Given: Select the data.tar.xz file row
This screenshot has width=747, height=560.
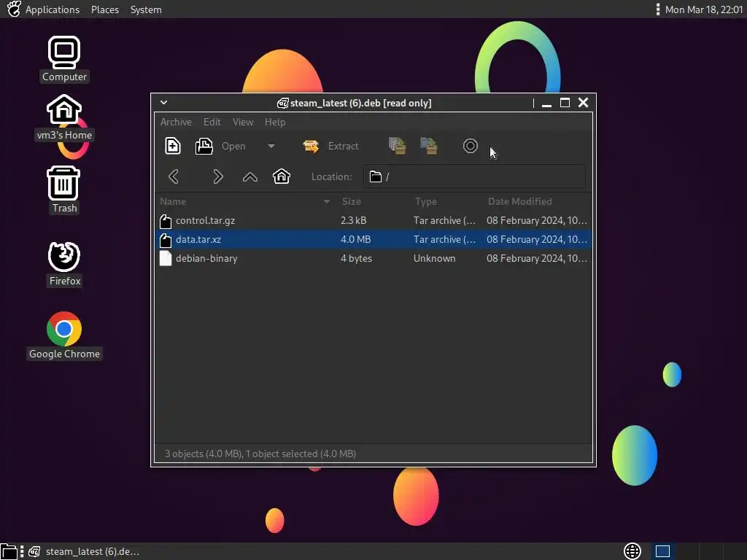Looking at the screenshot, I should coord(373,239).
